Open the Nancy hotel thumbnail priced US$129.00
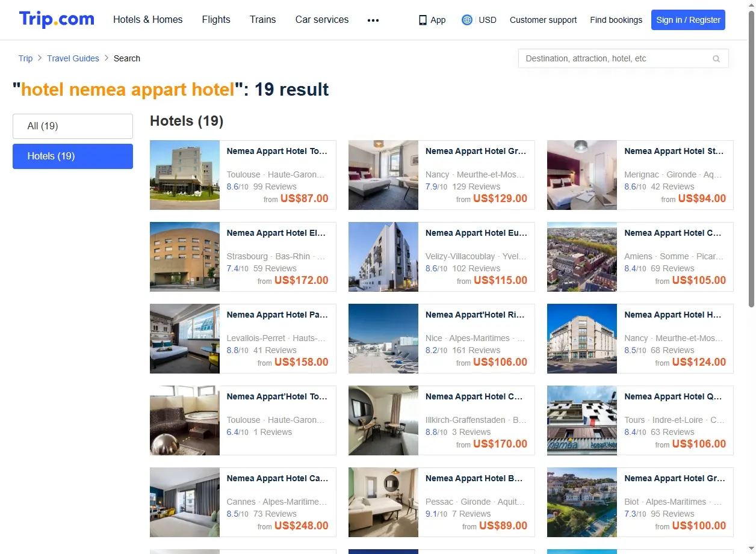The image size is (756, 554). [383, 175]
